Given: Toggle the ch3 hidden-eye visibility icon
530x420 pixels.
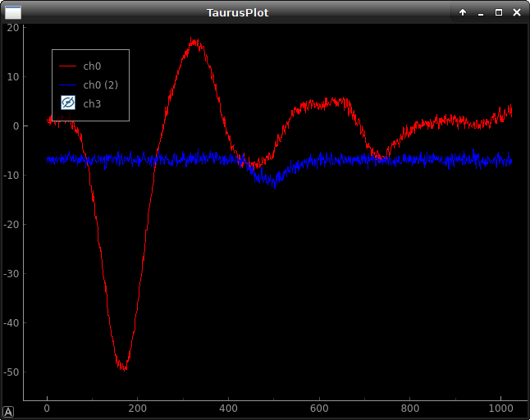Looking at the screenshot, I should 68,103.
